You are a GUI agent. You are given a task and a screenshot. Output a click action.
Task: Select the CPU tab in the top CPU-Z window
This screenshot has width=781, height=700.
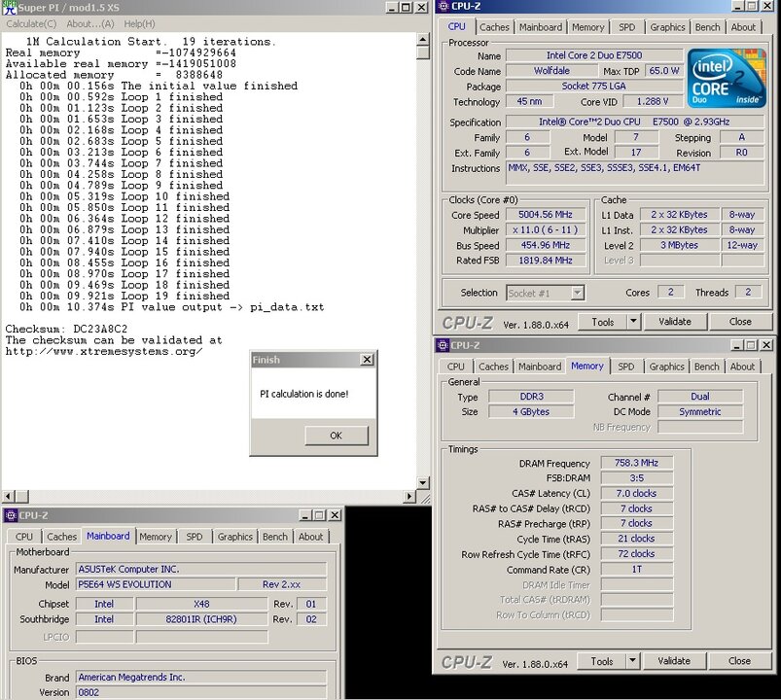457,26
